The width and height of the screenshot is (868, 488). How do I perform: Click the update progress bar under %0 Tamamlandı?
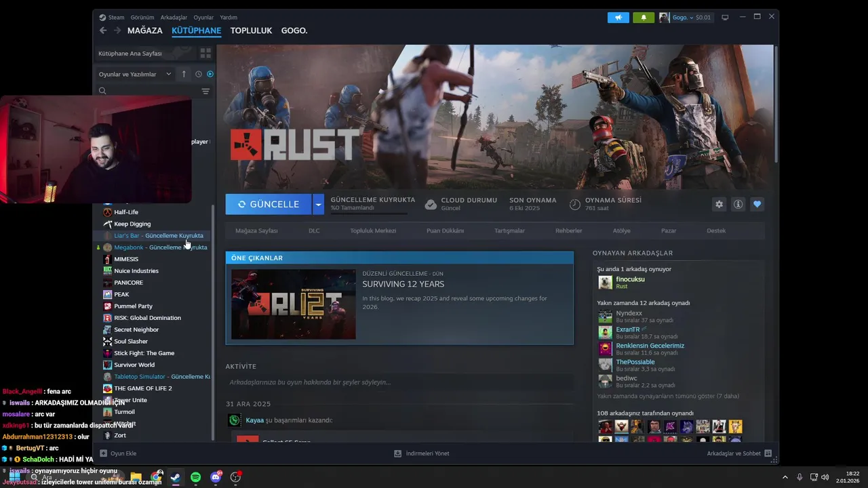coord(369,213)
